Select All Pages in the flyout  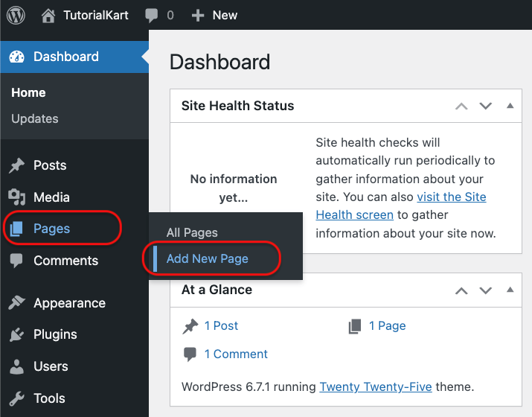coord(192,232)
